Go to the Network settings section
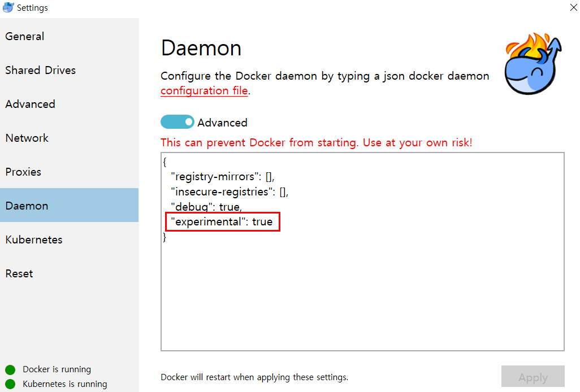This screenshot has height=392, width=580. (x=27, y=138)
